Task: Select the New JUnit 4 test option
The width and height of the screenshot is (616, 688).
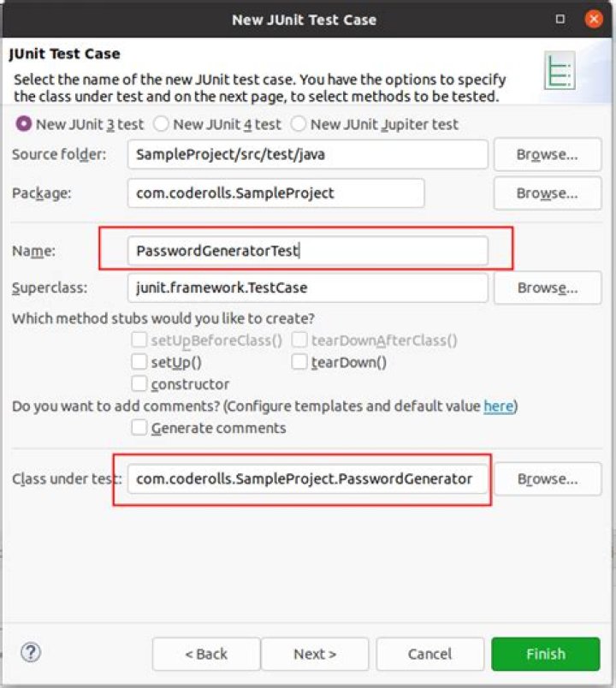Action: 161,124
